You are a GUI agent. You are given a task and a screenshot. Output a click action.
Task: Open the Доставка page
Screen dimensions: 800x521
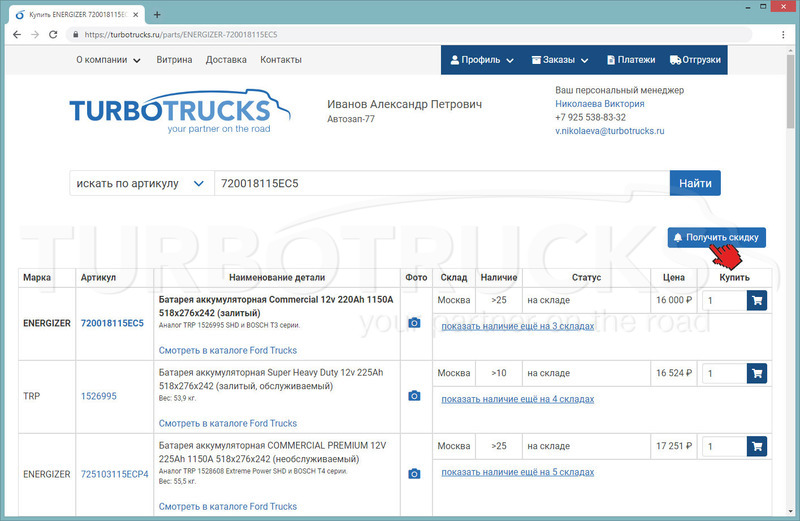226,60
